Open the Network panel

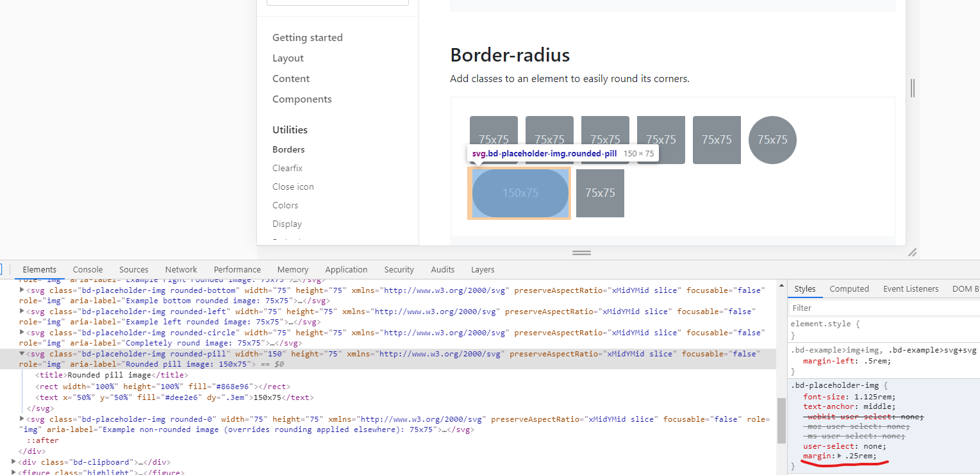(x=181, y=269)
